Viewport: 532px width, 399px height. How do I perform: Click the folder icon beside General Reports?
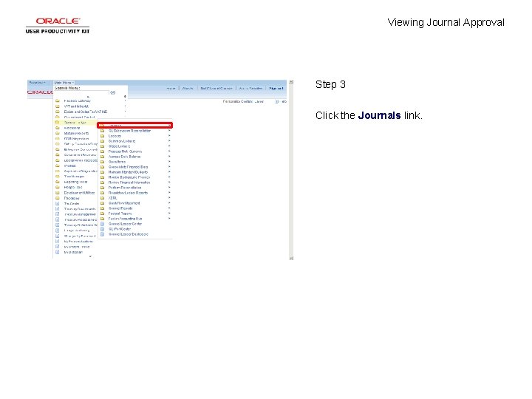[102, 208]
